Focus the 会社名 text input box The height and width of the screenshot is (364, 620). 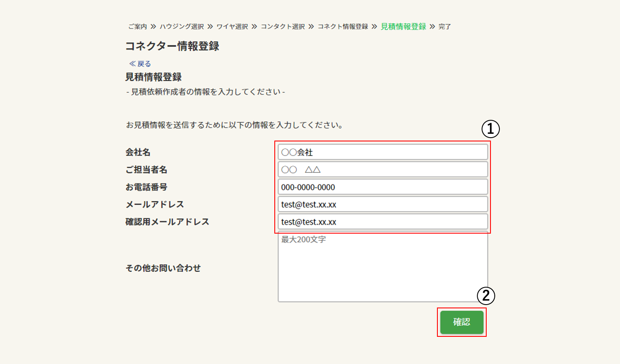(x=382, y=152)
